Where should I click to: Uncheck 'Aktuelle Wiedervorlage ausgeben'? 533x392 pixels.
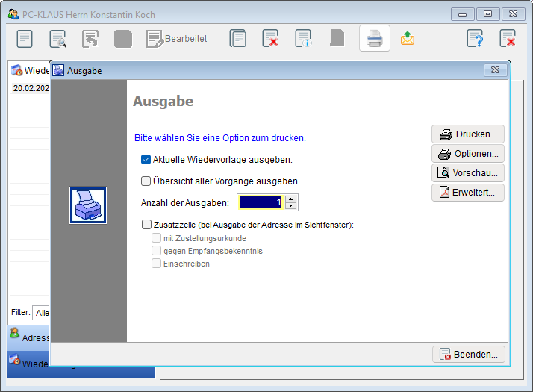tap(146, 159)
